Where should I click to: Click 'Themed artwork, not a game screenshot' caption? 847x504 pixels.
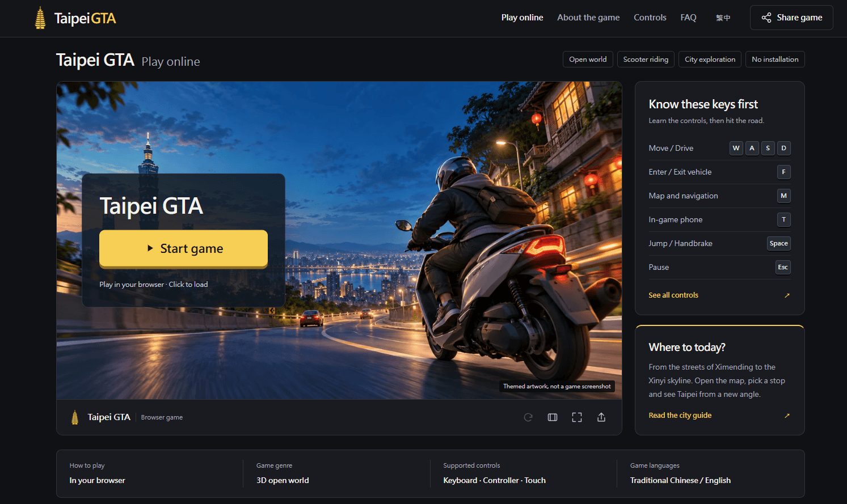click(557, 387)
